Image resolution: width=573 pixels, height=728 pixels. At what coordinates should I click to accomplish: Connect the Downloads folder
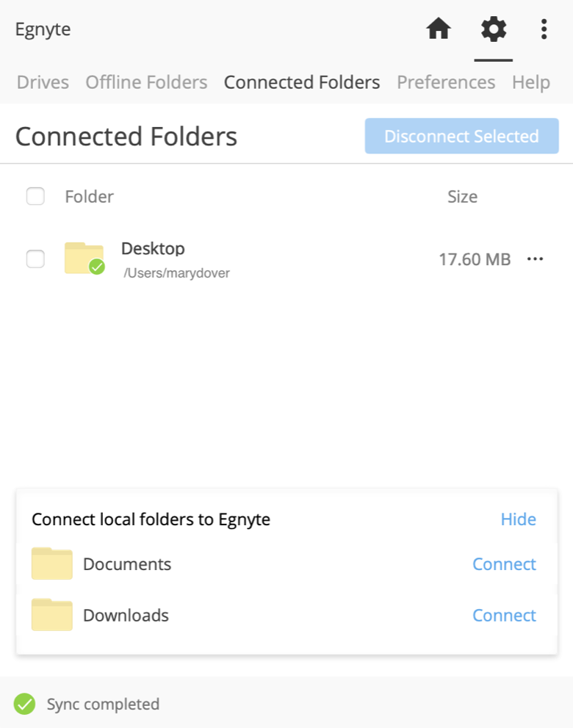pyautogui.click(x=504, y=615)
